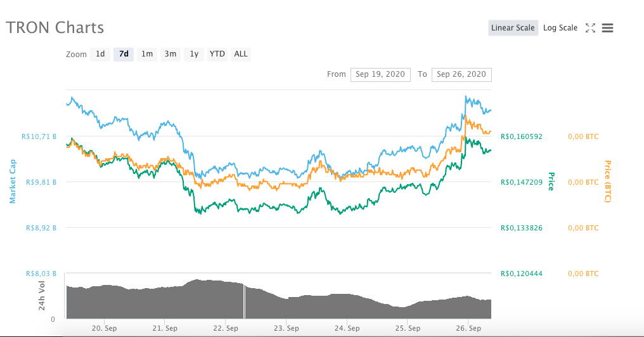Image resolution: width=644 pixels, height=337 pixels.
Task: Select the TRON Charts heading
Action: pyautogui.click(x=55, y=27)
